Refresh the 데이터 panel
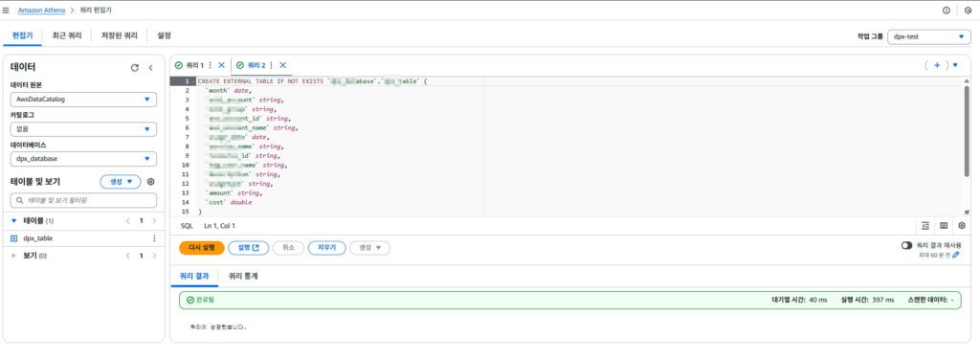 click(134, 67)
